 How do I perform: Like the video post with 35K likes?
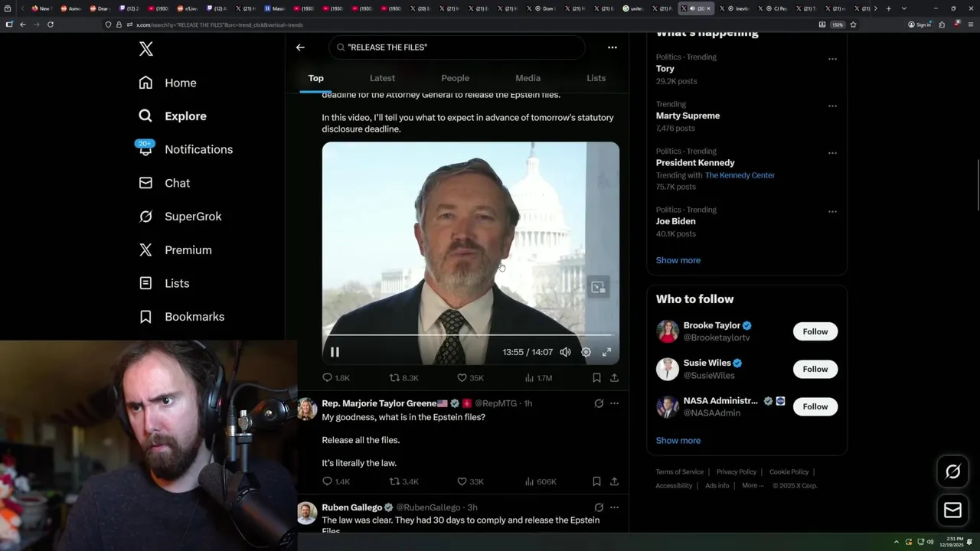(x=470, y=378)
